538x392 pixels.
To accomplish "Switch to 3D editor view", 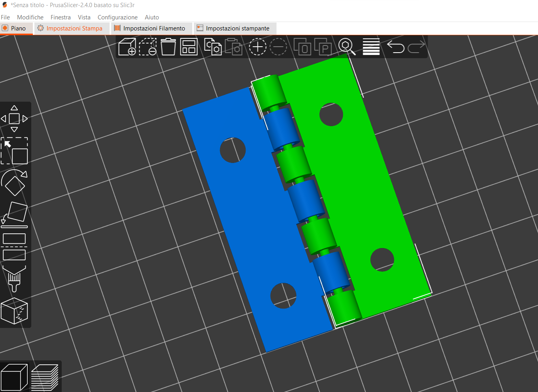I will 14,377.
